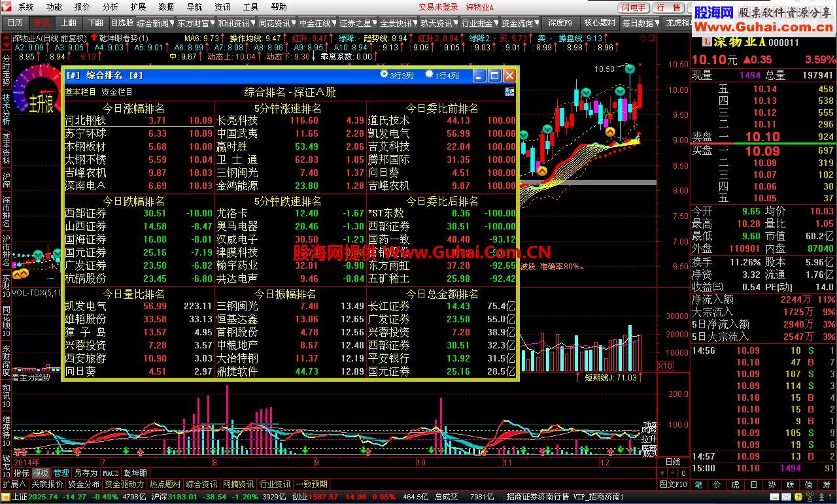The image size is (837, 504).
Task: Open the 系统 menu
Action: point(26,7)
